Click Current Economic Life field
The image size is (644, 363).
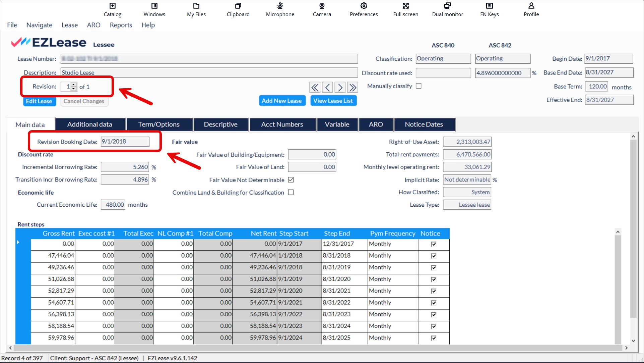113,205
